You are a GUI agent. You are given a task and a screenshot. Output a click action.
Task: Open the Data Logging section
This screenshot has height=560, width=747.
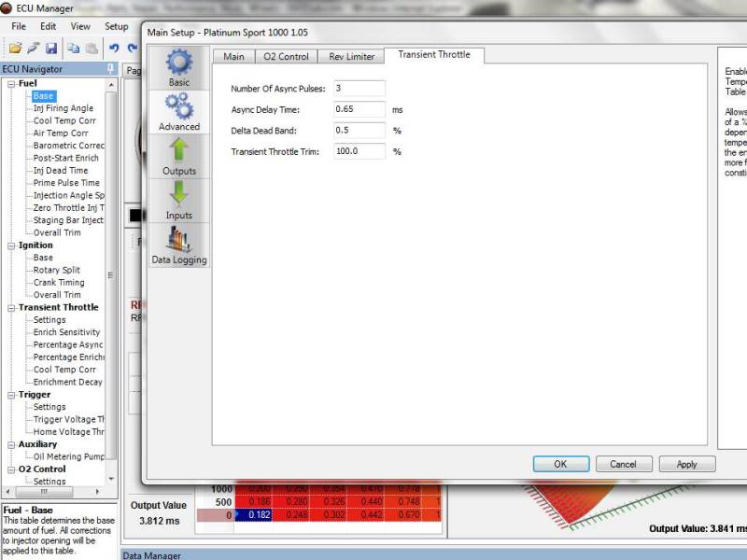coord(179,245)
